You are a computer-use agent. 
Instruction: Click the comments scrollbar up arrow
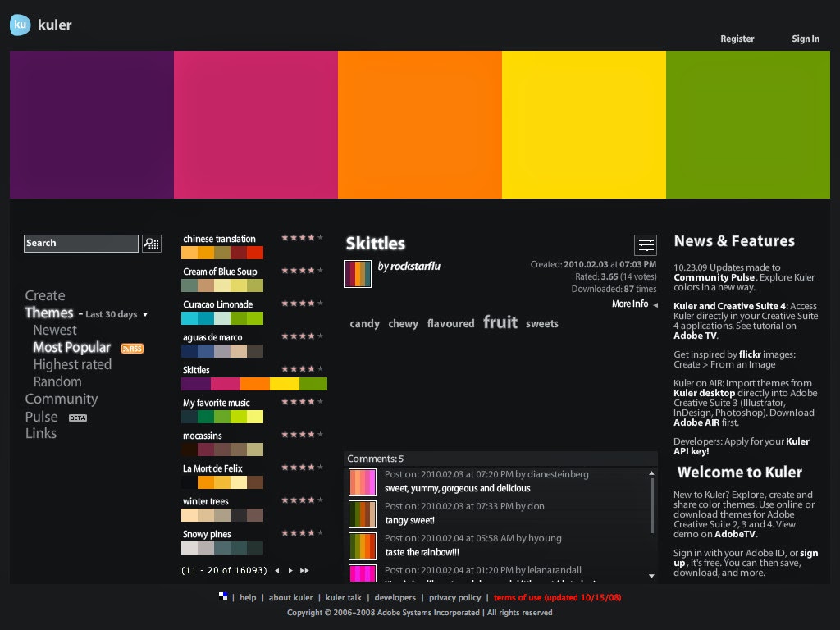(x=651, y=473)
